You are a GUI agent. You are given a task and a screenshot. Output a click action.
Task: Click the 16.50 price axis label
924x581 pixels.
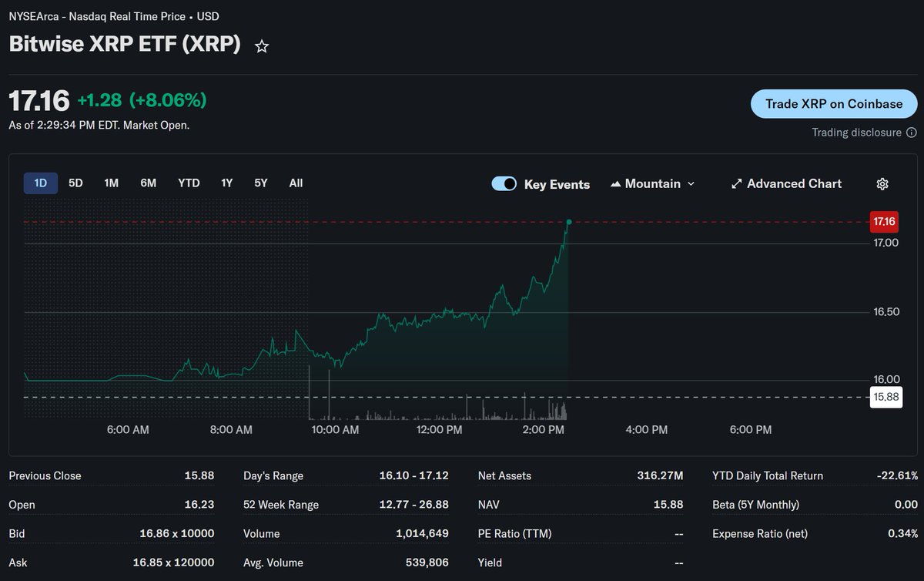[x=885, y=312]
